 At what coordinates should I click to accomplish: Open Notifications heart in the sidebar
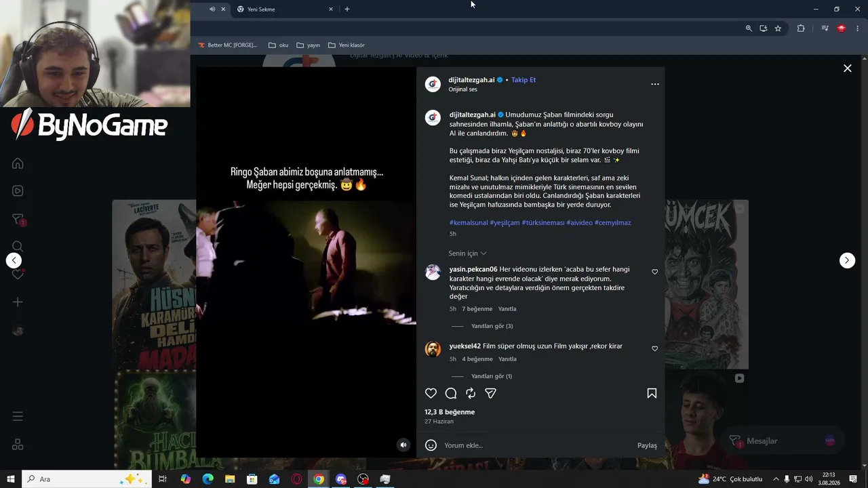[x=18, y=274]
